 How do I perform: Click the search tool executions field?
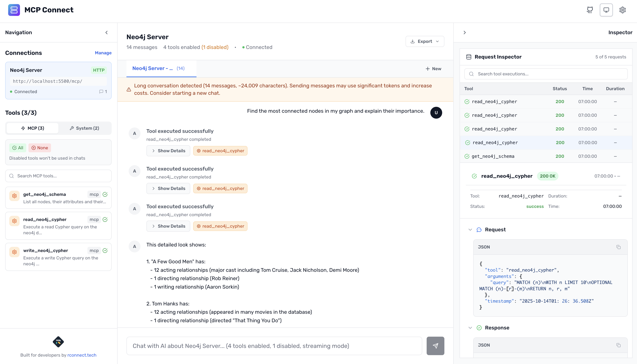click(545, 74)
